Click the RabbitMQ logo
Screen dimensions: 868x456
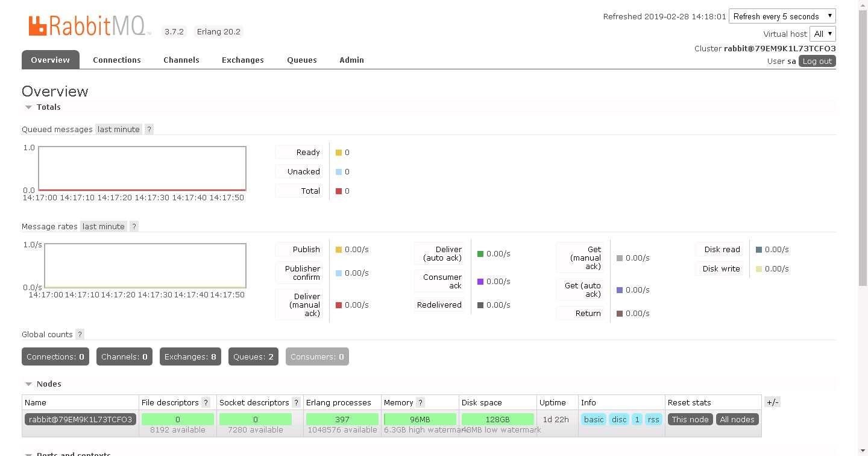click(89, 26)
